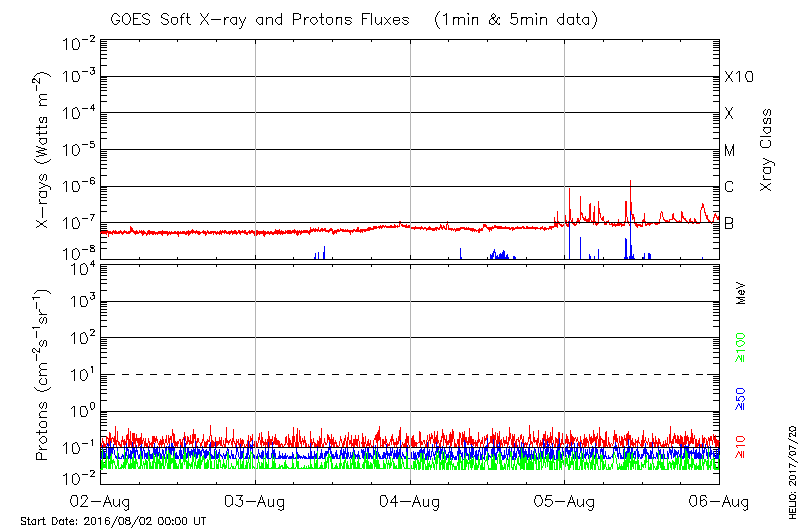Screen dimensions: 800x530
Task: Click the red ≥10 MeV legend label
Action: click(741, 447)
